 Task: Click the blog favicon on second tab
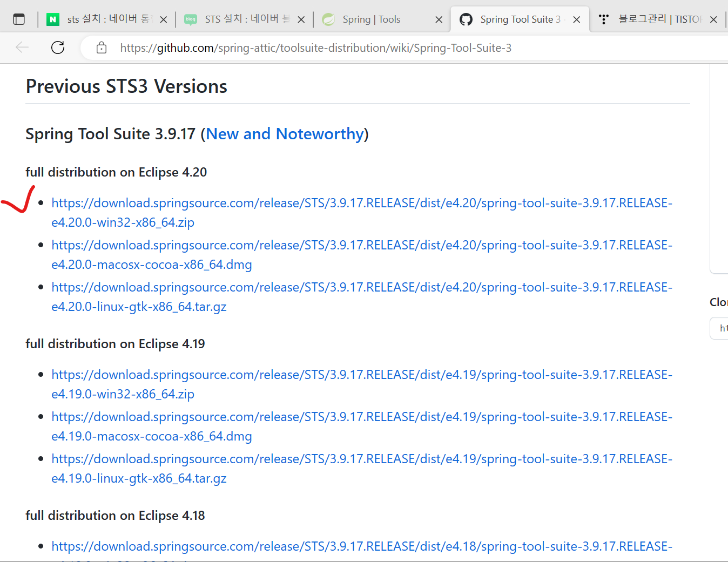coord(190,19)
